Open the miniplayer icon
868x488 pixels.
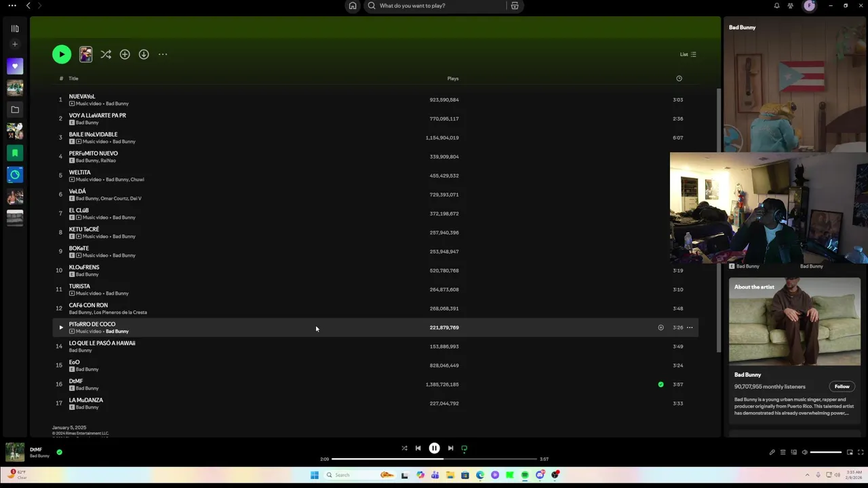click(850, 452)
